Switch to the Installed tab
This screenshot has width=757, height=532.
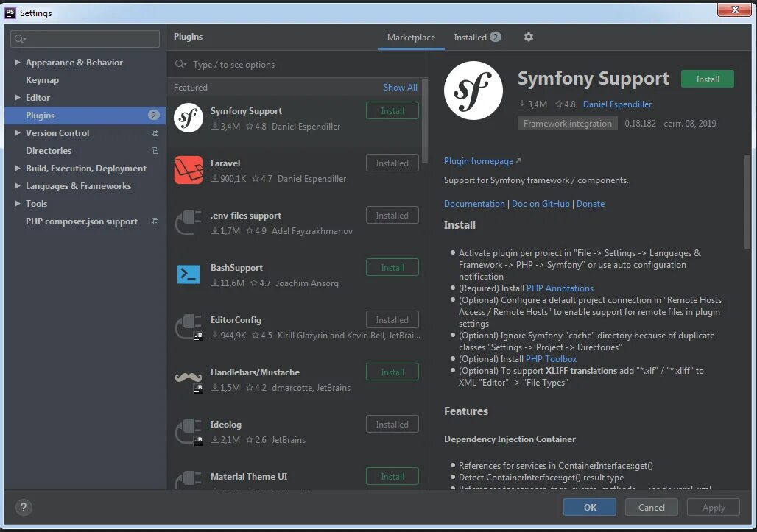pos(477,37)
